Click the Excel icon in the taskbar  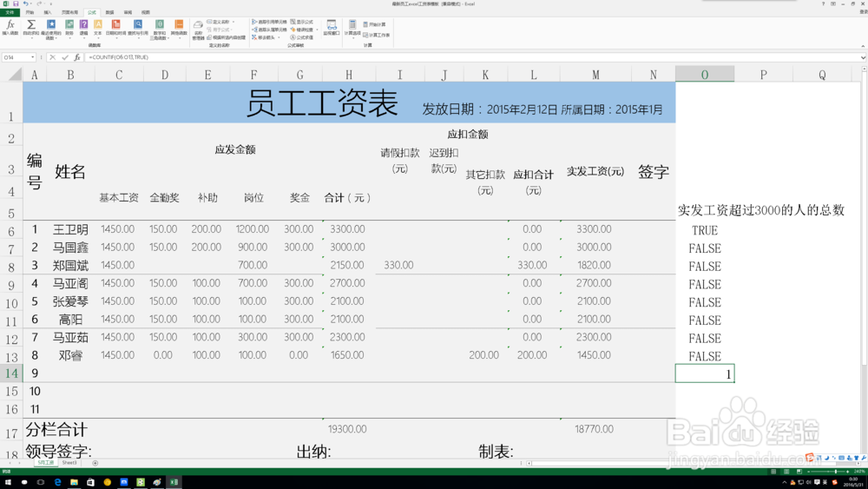pyautogui.click(x=174, y=482)
